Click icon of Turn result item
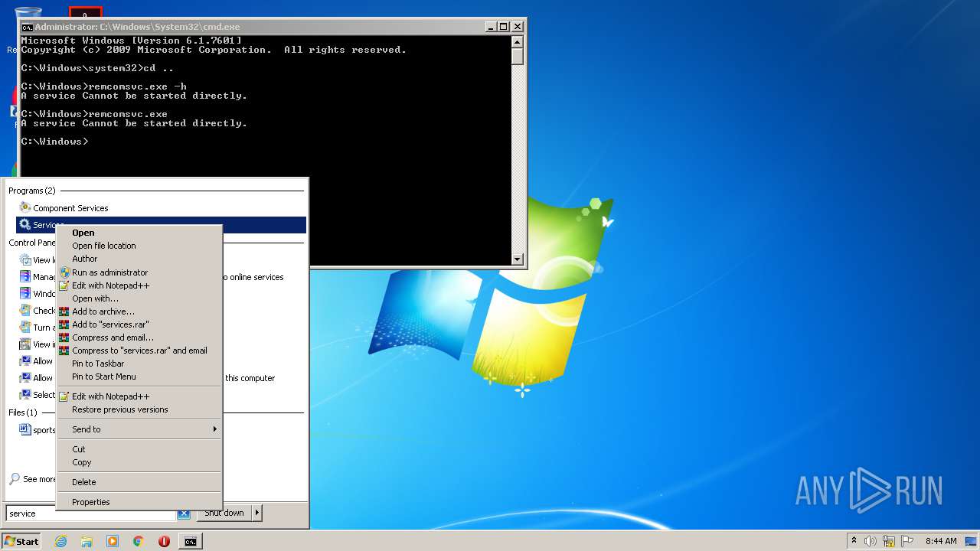 (24, 327)
